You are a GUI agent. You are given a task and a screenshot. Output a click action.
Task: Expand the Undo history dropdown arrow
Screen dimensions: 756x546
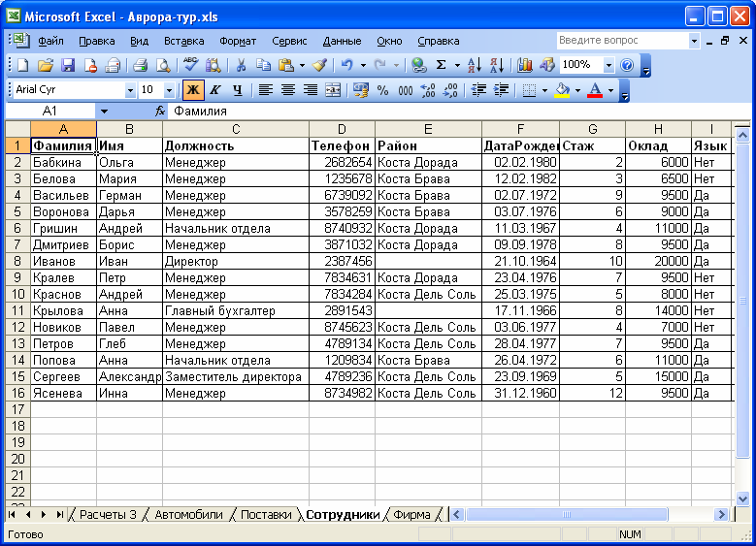coord(363,65)
